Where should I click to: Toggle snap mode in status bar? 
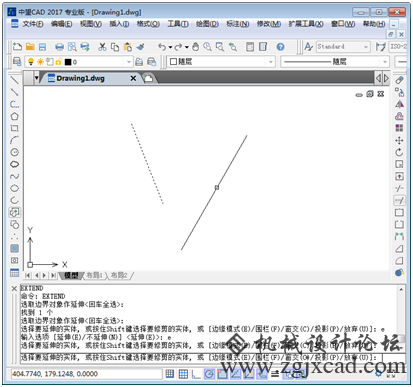pyautogui.click(x=170, y=374)
